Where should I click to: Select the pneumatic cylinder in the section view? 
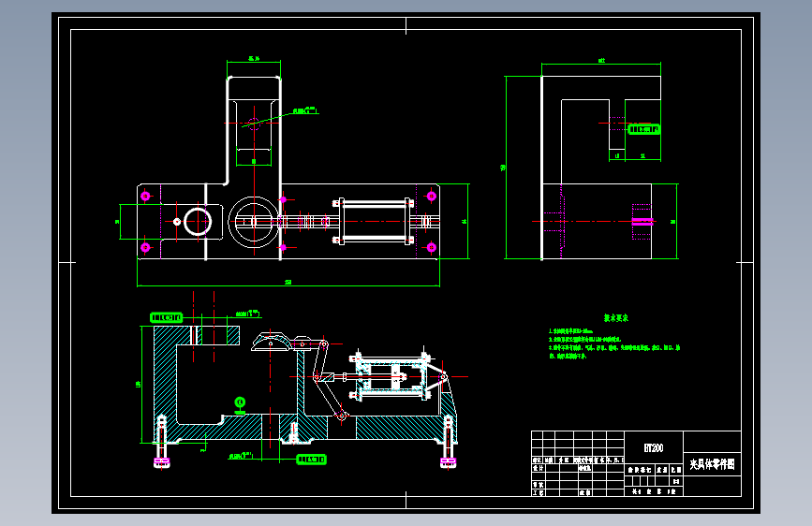tap(391, 376)
